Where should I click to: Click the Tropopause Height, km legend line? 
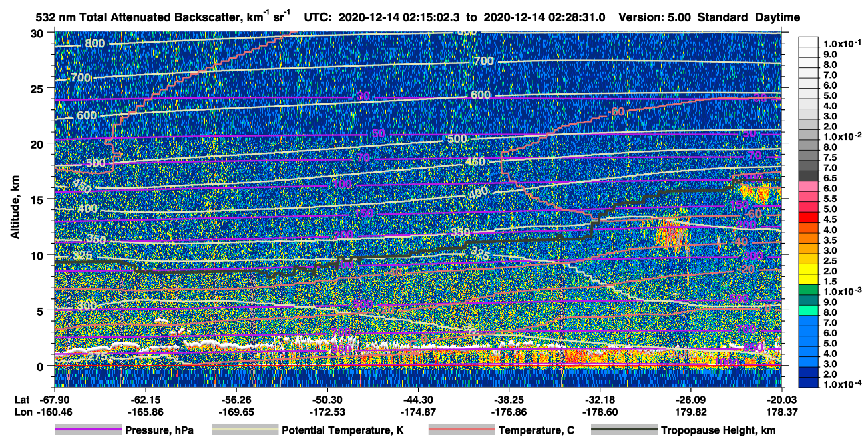[624, 430]
